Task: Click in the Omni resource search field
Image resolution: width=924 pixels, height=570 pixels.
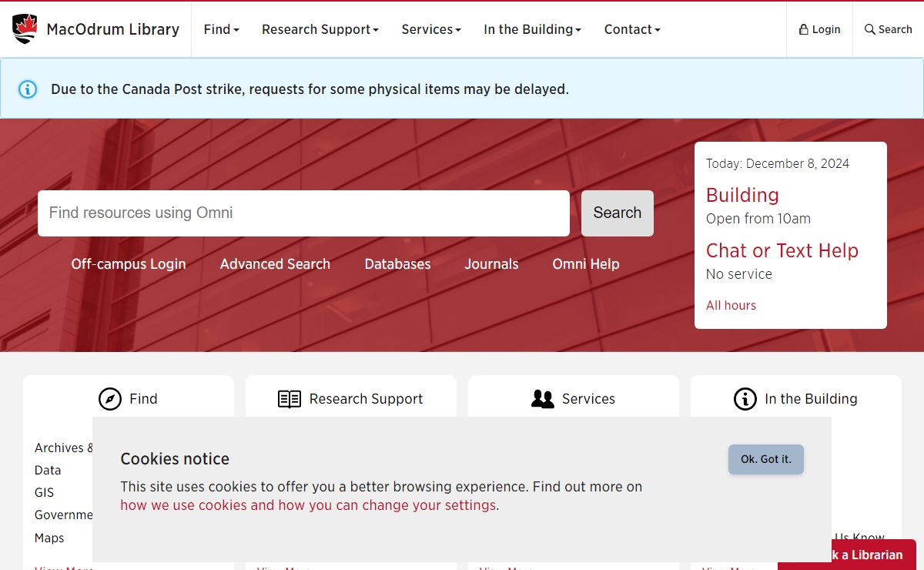Action: pos(303,213)
